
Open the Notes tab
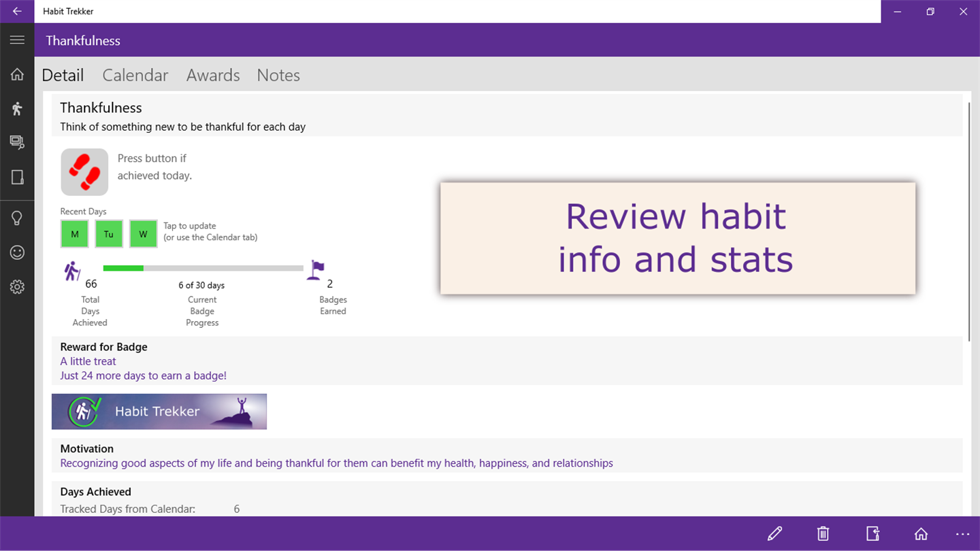(x=278, y=75)
